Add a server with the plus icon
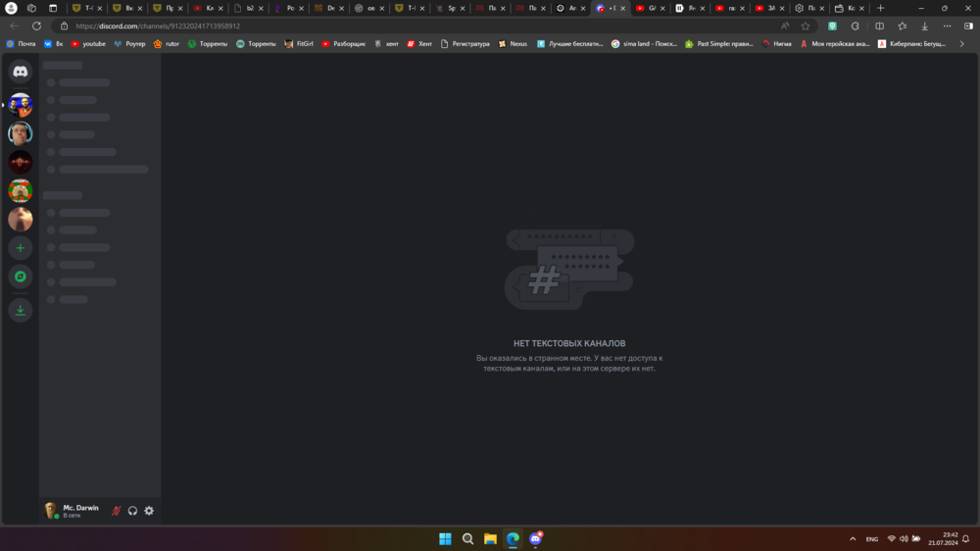Image resolution: width=980 pixels, height=551 pixels. point(20,248)
